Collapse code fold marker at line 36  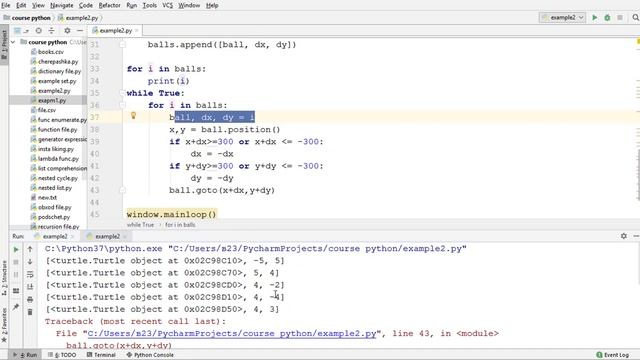[x=122, y=105]
